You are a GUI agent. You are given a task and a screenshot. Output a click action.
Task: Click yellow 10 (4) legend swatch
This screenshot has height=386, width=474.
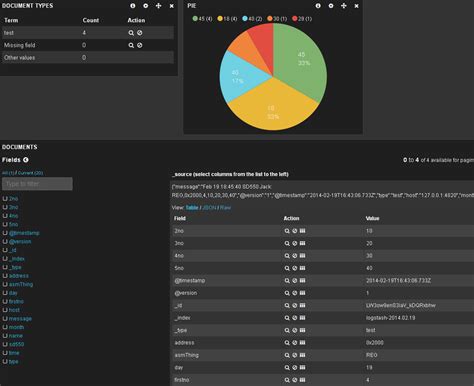(x=220, y=19)
